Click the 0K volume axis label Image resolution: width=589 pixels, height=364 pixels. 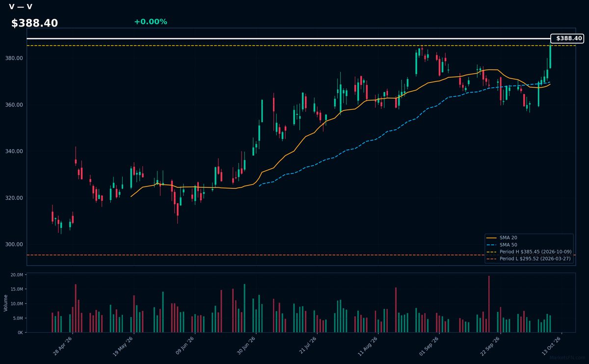point(20,333)
